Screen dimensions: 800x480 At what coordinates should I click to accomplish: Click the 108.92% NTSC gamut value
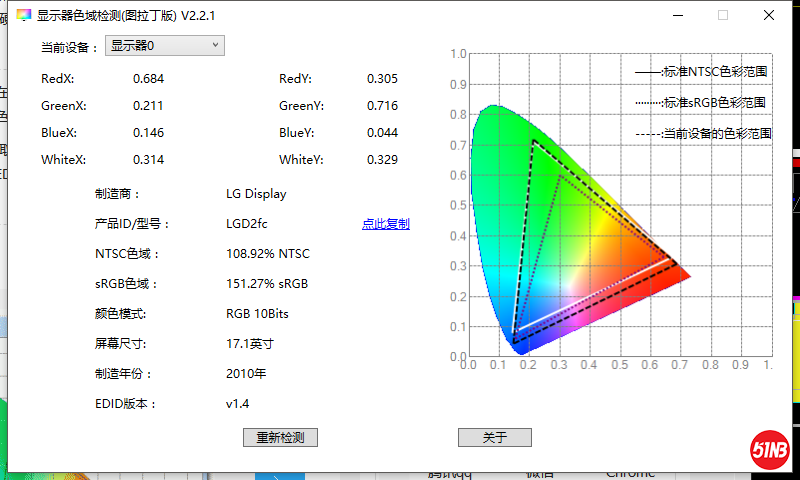point(268,254)
